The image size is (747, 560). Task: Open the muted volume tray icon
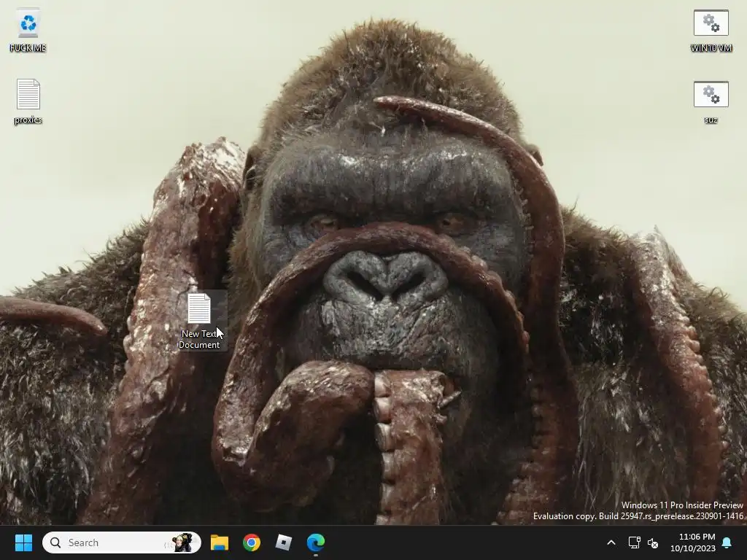click(x=653, y=542)
